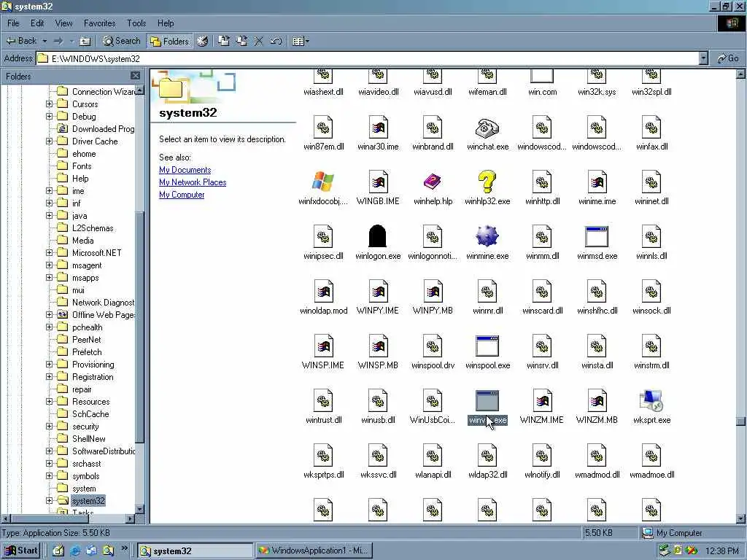747x560 pixels.
Task: Click the system32 taskbar button
Action: pos(196,551)
